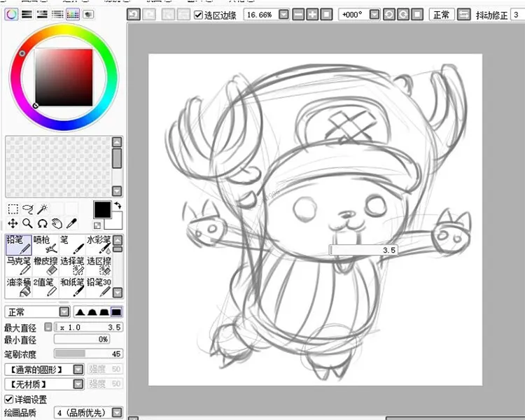The height and width of the screenshot is (420, 525).
Task: Click the 抖动修正 value field
Action: 517,15
